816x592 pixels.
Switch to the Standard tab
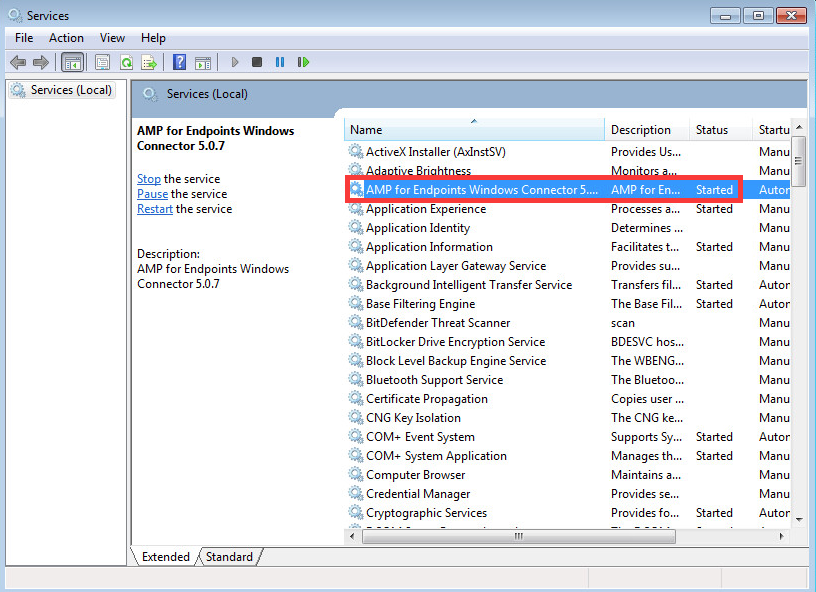pos(229,557)
